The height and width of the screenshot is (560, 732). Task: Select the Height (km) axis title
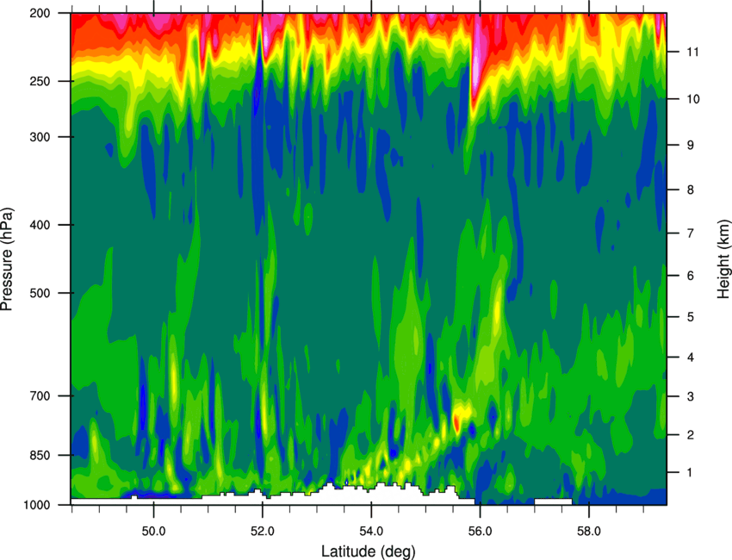click(723, 258)
